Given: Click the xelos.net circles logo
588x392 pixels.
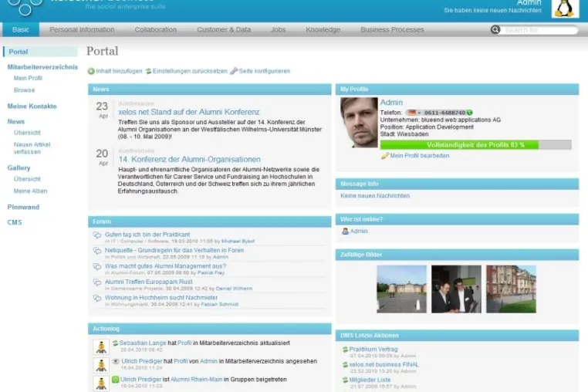Looking at the screenshot, I should click(x=25, y=7).
